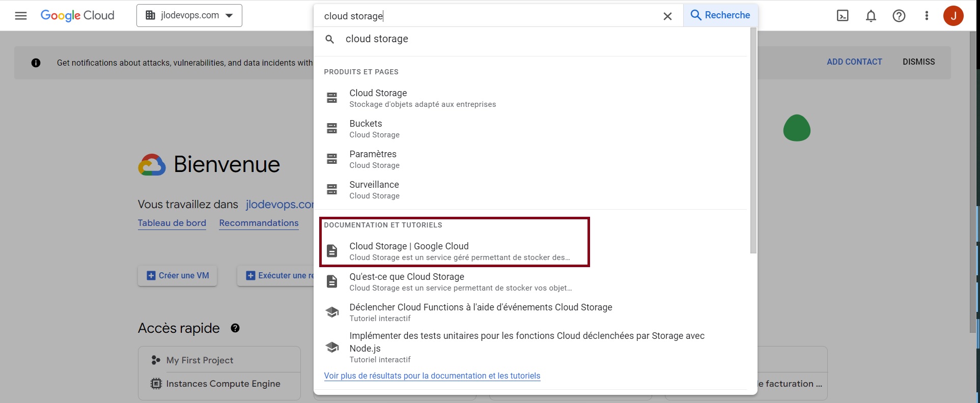Click the Compute Engine chip icon
Image resolution: width=980 pixels, height=403 pixels.
tap(156, 384)
